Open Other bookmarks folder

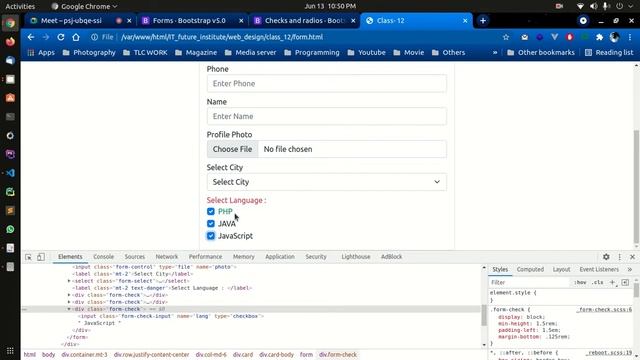540,53
